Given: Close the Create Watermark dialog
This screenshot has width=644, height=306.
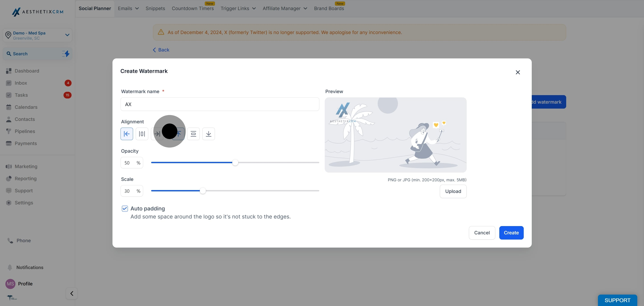Looking at the screenshot, I should coord(518,72).
